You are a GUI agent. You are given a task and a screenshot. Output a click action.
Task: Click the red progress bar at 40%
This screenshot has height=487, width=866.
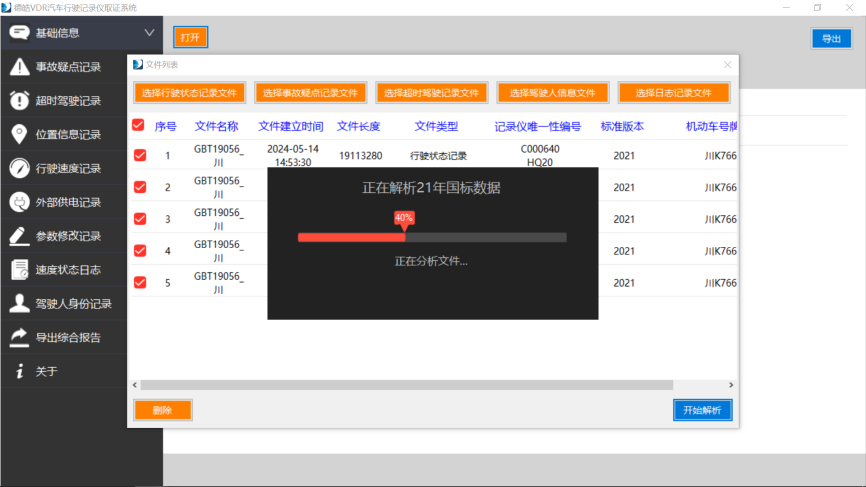click(351, 237)
